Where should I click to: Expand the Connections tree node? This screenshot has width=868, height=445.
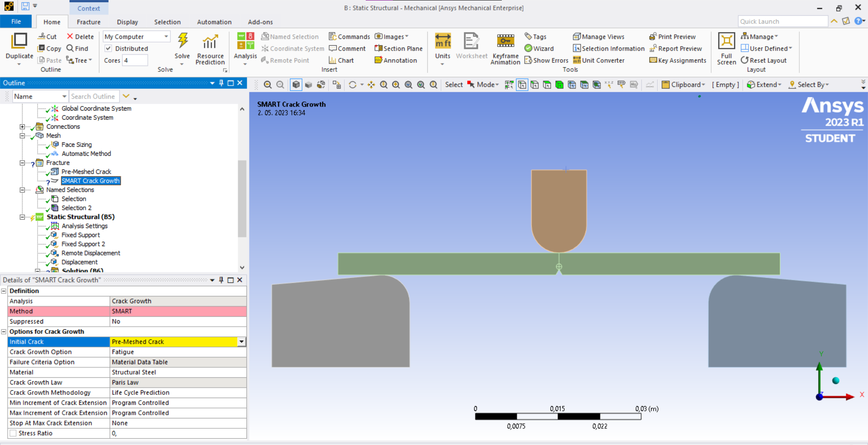22,127
